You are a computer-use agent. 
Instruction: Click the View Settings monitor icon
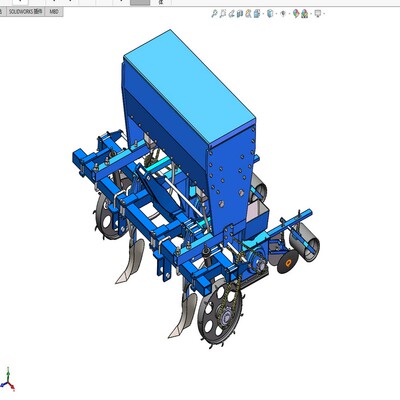(318, 14)
